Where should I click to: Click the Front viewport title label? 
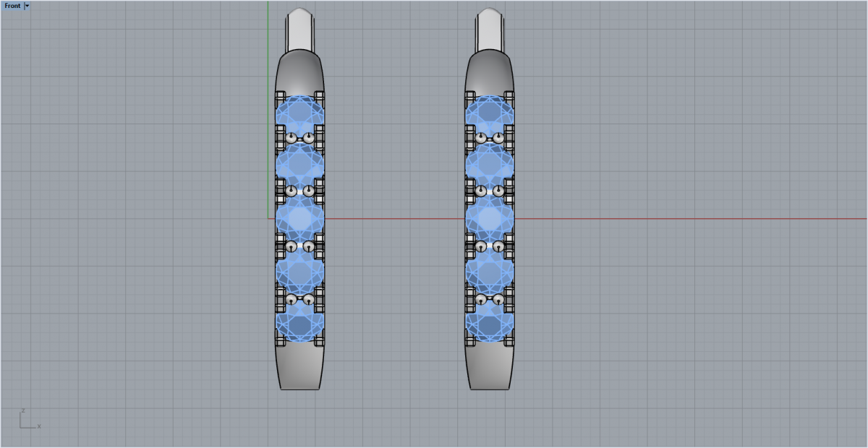coord(13,6)
